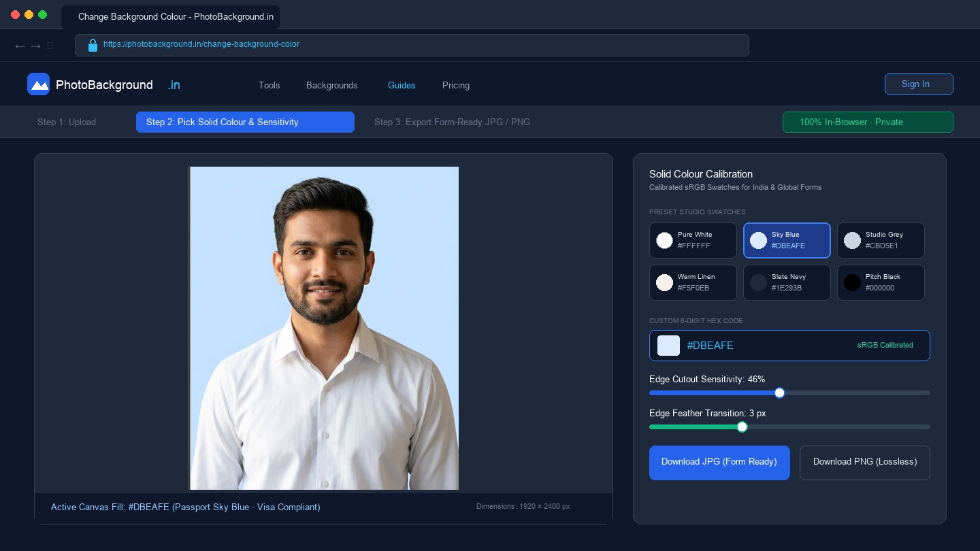Click the custom hex code input field
Viewport: 980px width, 551px height.
pos(789,346)
